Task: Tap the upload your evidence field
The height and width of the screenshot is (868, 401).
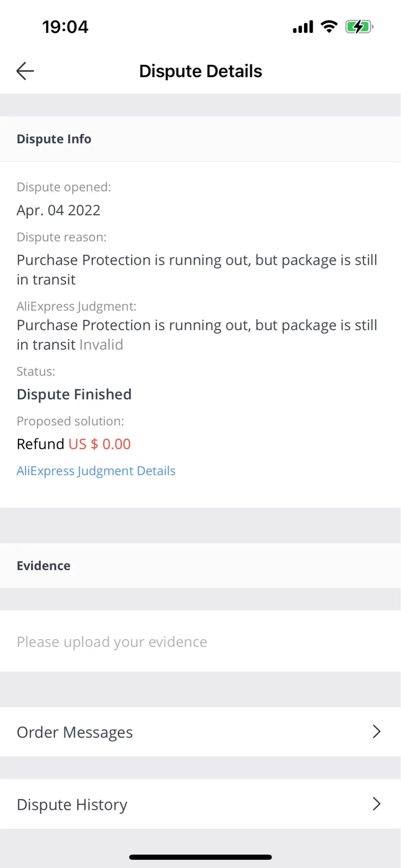Action: point(112,642)
